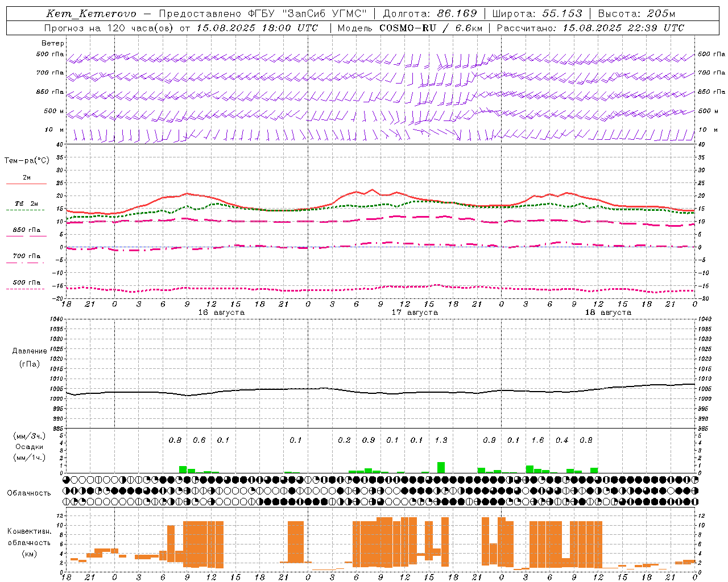The width and height of the screenshot is (728, 582).
Task: Select the '(мм/1ч.)' precipitation unit label
Action: click(29, 458)
